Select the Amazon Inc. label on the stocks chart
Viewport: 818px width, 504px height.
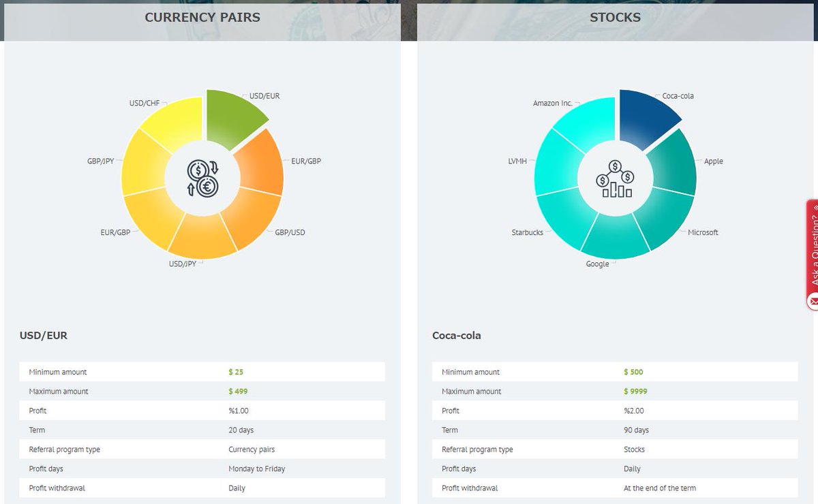553,104
